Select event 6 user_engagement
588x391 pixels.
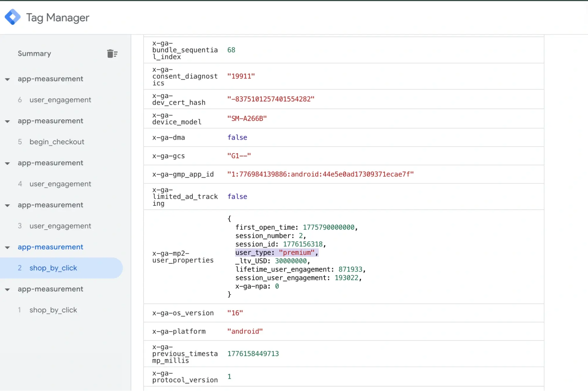point(60,100)
